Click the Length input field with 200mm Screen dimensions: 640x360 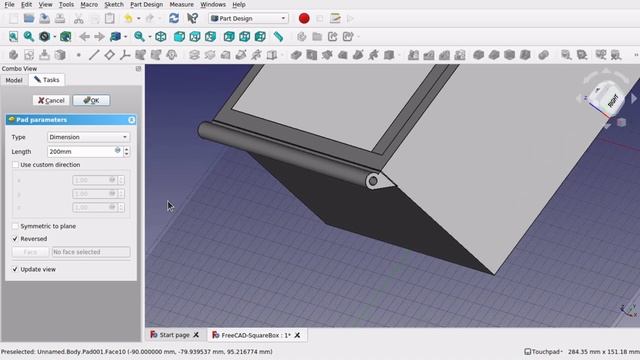pos(81,151)
